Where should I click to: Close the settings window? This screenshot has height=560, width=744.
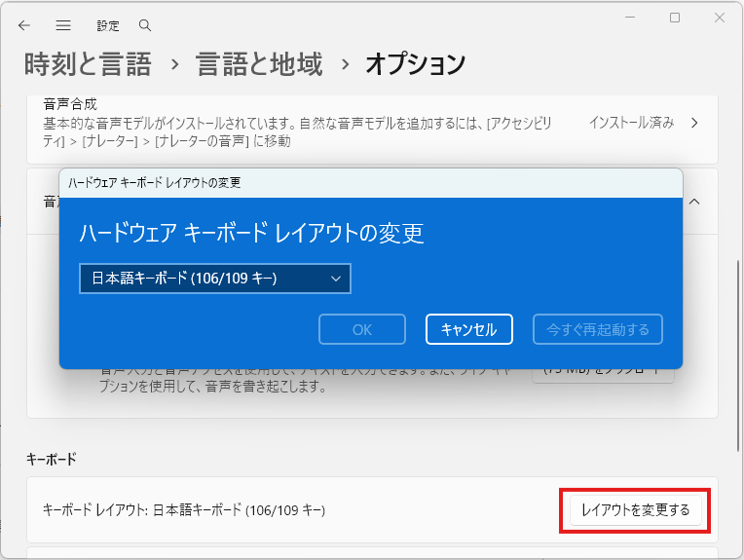[720, 18]
